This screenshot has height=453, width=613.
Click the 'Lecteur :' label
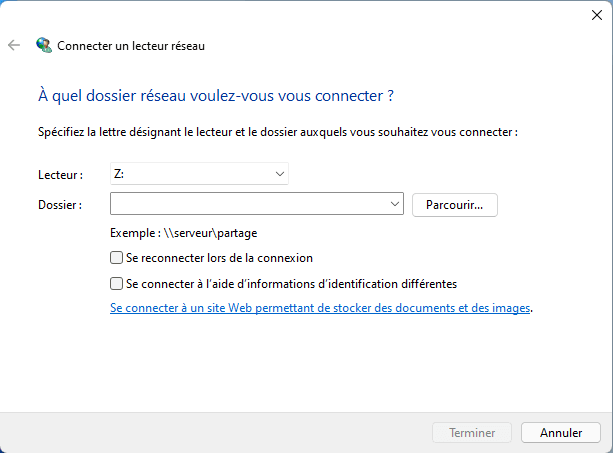tap(60, 174)
